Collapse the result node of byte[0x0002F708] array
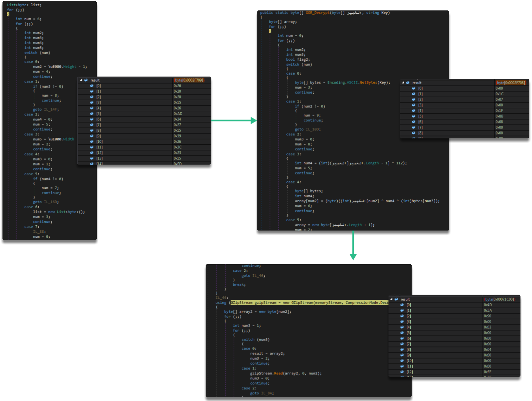Viewport: 532px width, 401px height. [x=403, y=83]
